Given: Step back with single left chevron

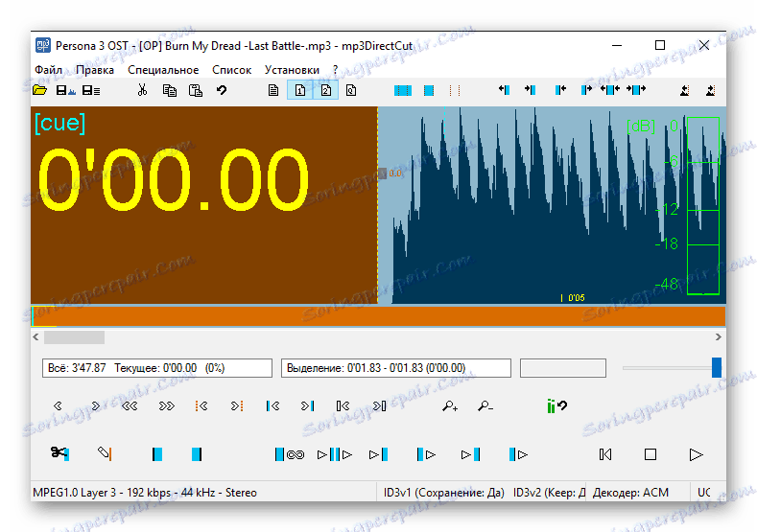Looking at the screenshot, I should coord(58,406).
